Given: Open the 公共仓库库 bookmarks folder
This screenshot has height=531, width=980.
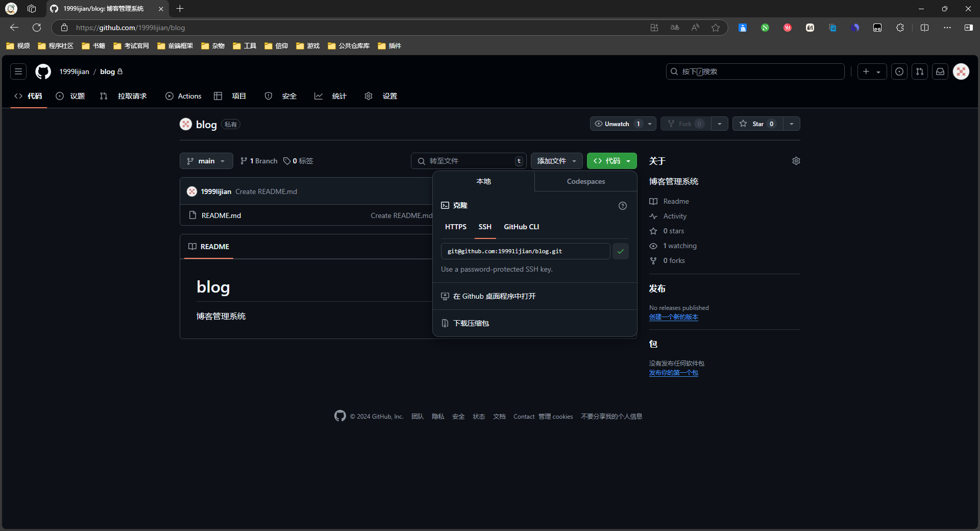Looking at the screenshot, I should [x=349, y=46].
